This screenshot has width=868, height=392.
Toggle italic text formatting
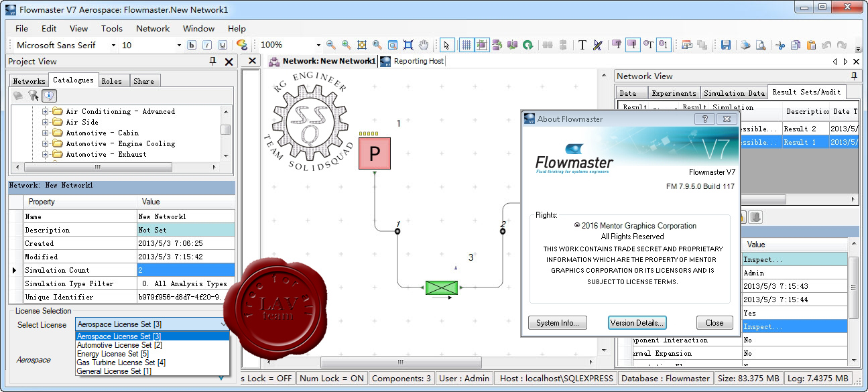pos(206,45)
